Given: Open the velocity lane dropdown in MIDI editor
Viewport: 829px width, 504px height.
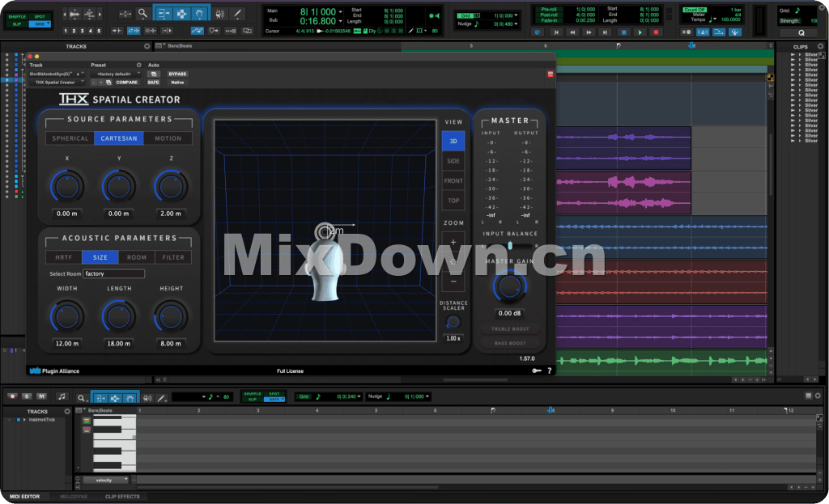Looking at the screenshot, I should pyautogui.click(x=106, y=480).
